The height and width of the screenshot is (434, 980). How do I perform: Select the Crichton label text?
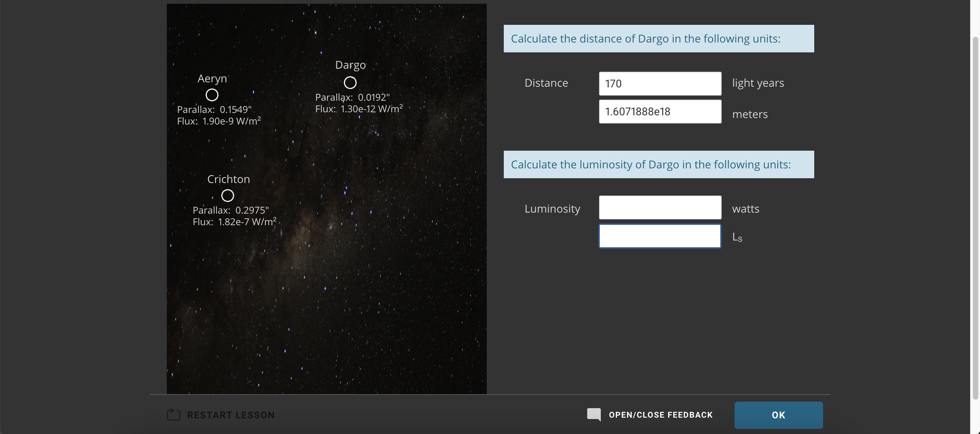pyautogui.click(x=228, y=179)
